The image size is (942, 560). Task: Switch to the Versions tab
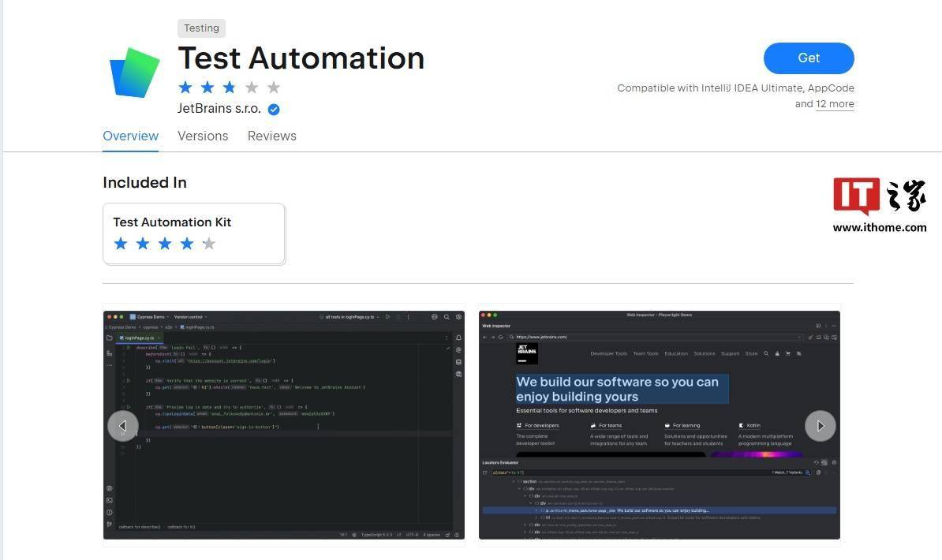coord(203,136)
